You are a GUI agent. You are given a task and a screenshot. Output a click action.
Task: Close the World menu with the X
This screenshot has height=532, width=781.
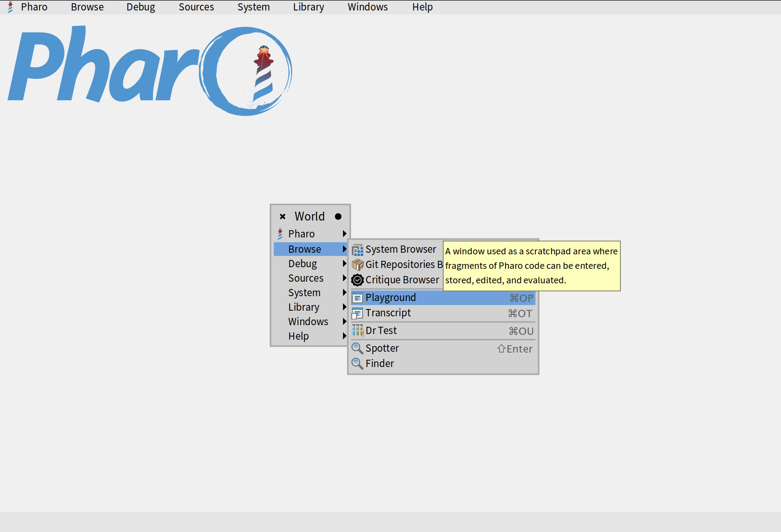(x=283, y=217)
